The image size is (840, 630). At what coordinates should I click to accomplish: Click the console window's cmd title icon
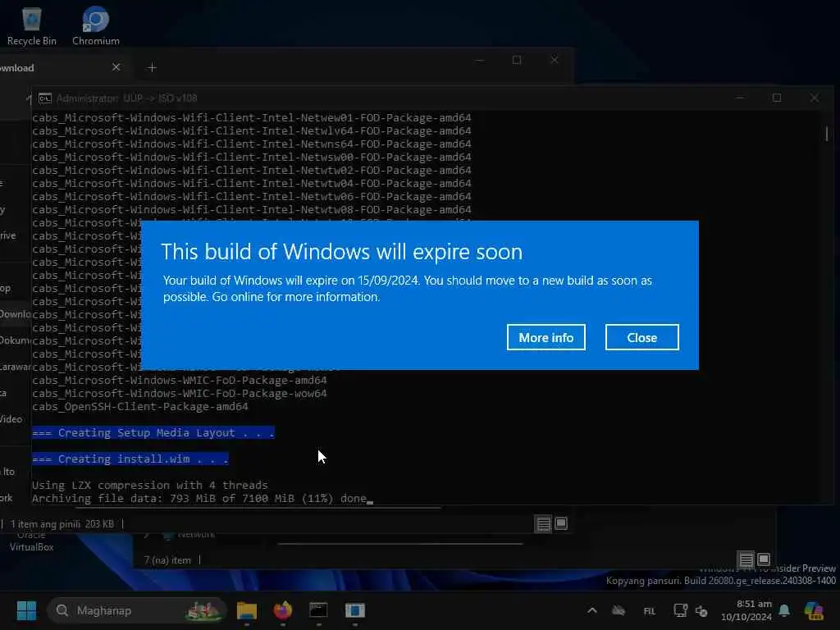tap(45, 98)
